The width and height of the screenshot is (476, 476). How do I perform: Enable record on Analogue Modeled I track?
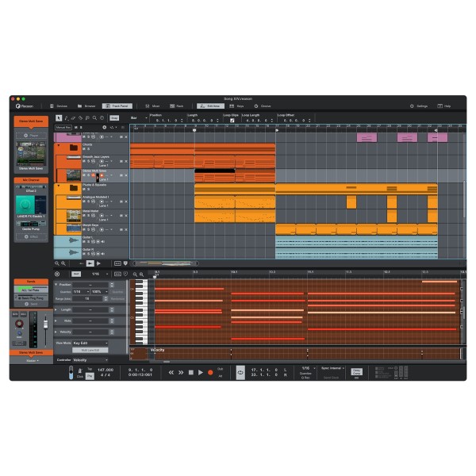tap(102, 202)
